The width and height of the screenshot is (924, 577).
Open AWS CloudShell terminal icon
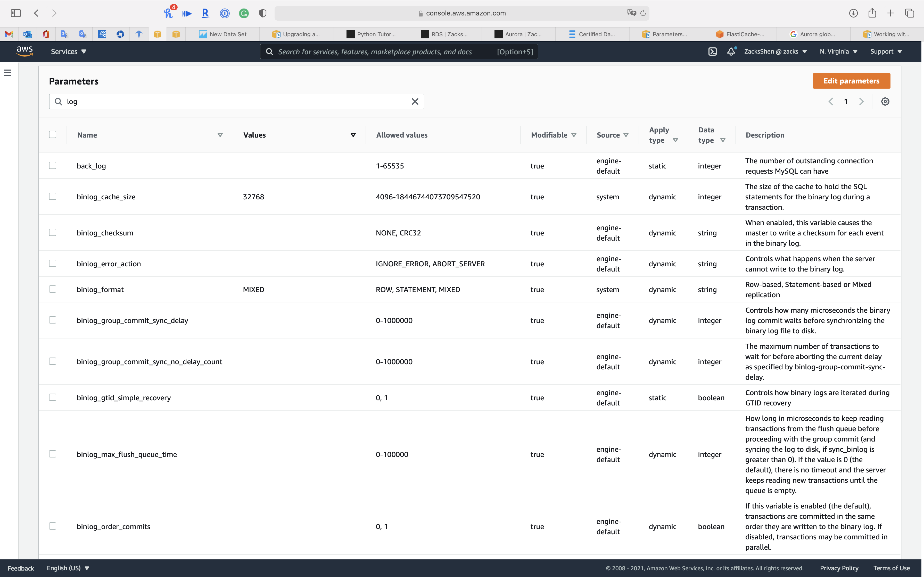tap(712, 52)
